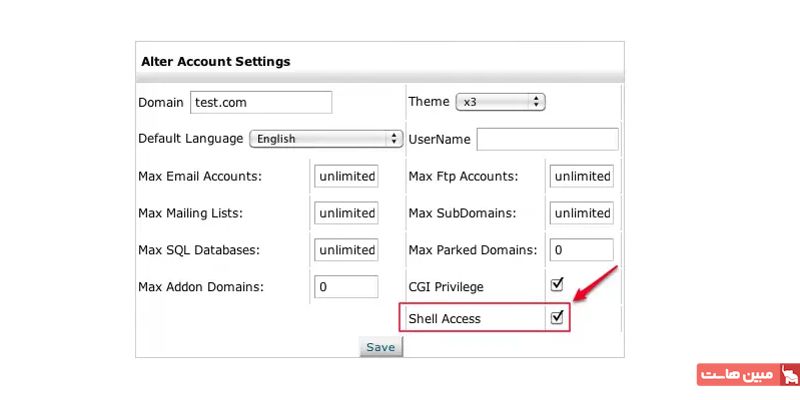Open the Theme dropdown

(499, 102)
